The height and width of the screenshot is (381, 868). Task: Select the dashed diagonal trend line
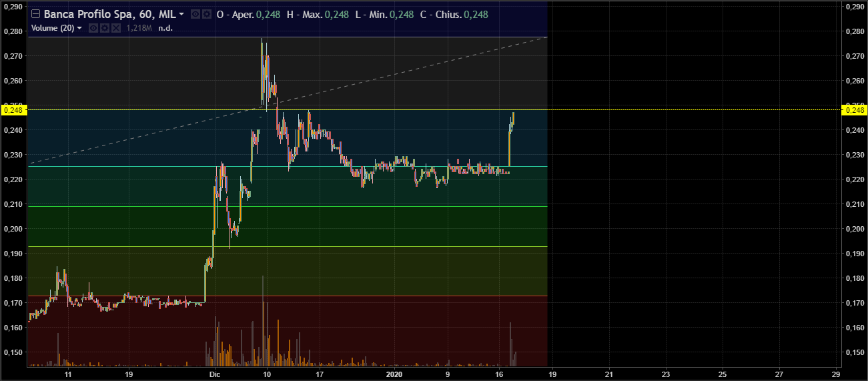coord(133,137)
